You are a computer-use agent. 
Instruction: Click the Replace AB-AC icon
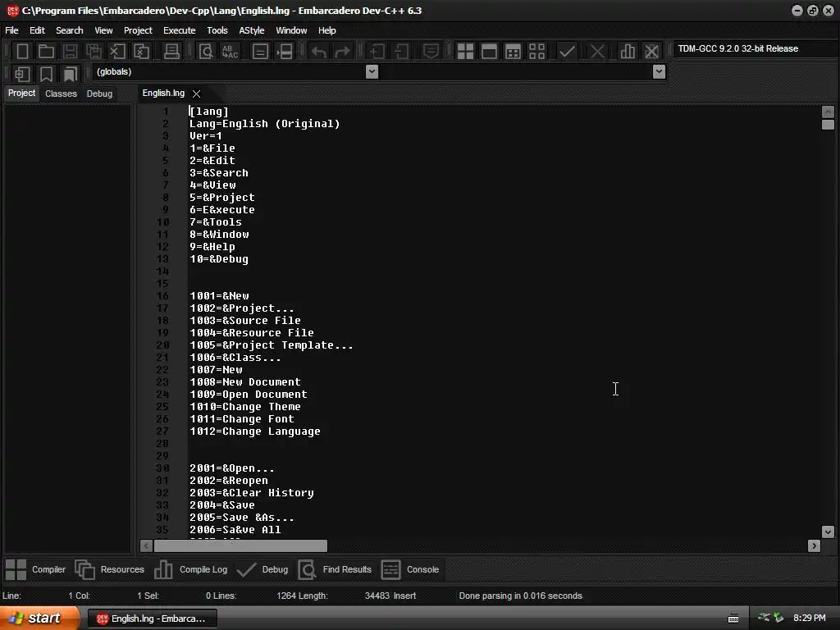pos(231,52)
